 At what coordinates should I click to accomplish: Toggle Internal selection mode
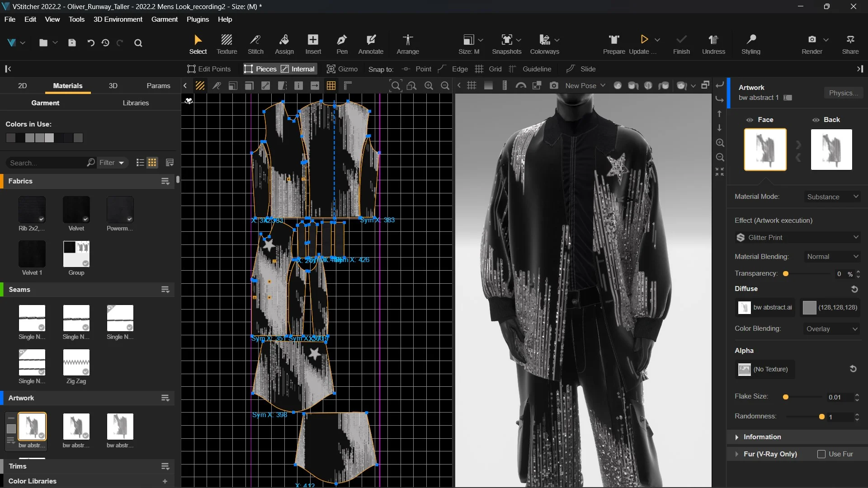pos(298,69)
